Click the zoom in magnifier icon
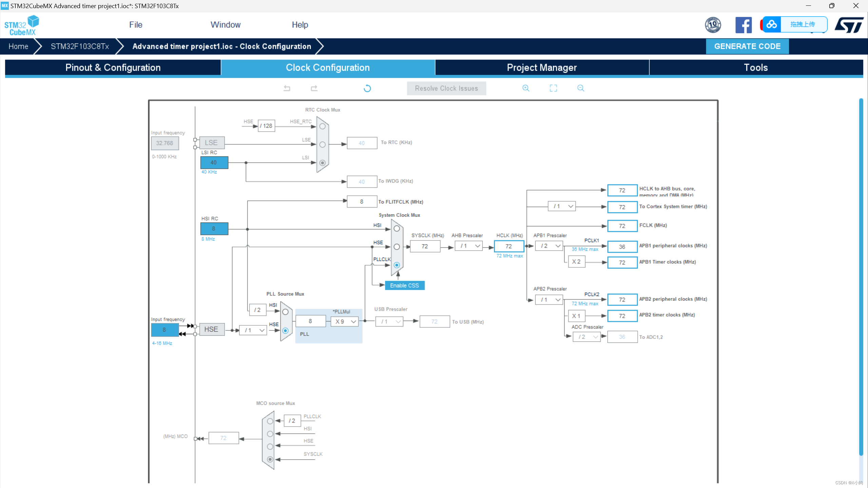Screen dimensions: 868x488 (x=525, y=87)
